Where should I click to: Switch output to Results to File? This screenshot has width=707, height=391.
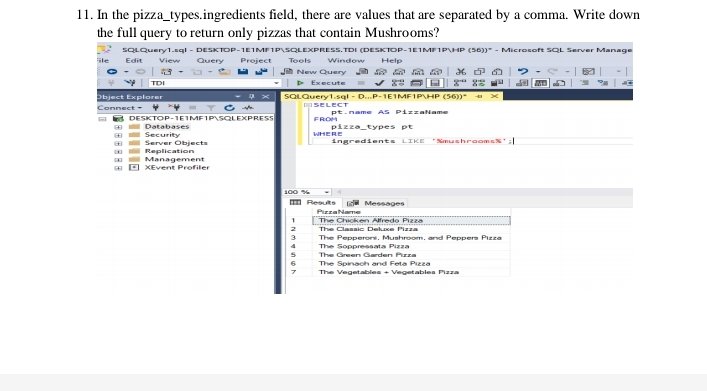(559, 83)
